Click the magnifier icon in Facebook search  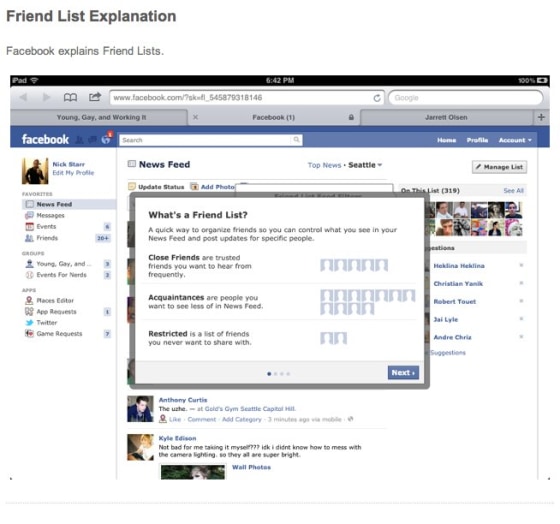pyautogui.click(x=296, y=140)
